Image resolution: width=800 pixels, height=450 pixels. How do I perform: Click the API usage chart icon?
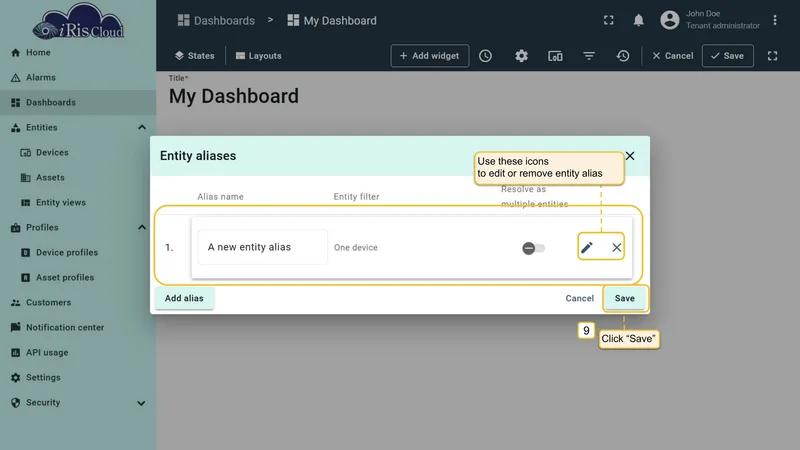(x=15, y=353)
